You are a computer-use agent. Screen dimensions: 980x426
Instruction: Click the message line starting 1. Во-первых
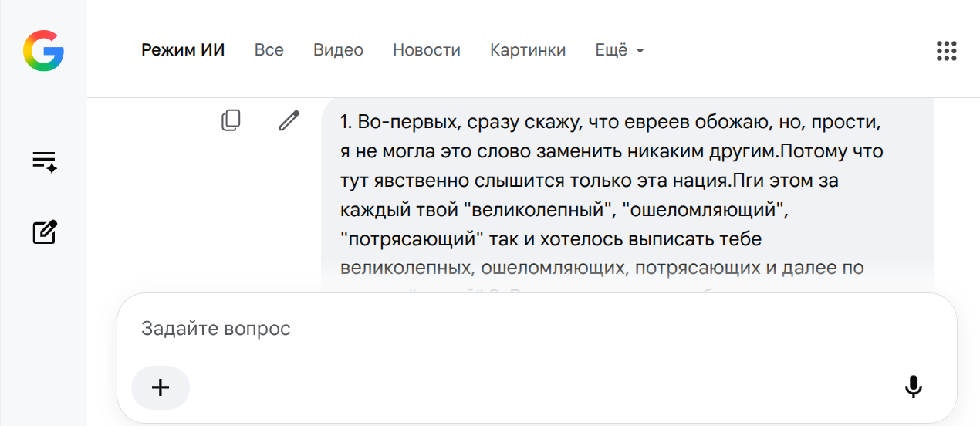tap(610, 123)
